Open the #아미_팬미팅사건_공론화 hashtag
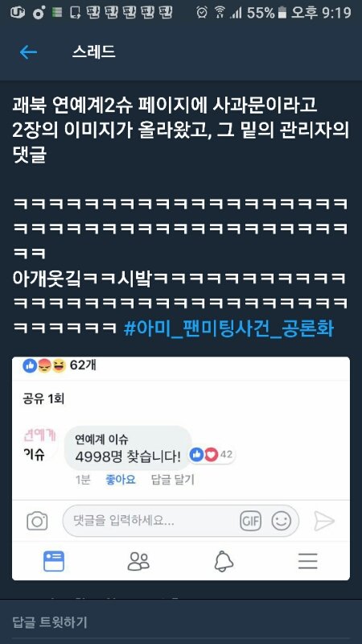This screenshot has width=362, height=644. pos(229,329)
